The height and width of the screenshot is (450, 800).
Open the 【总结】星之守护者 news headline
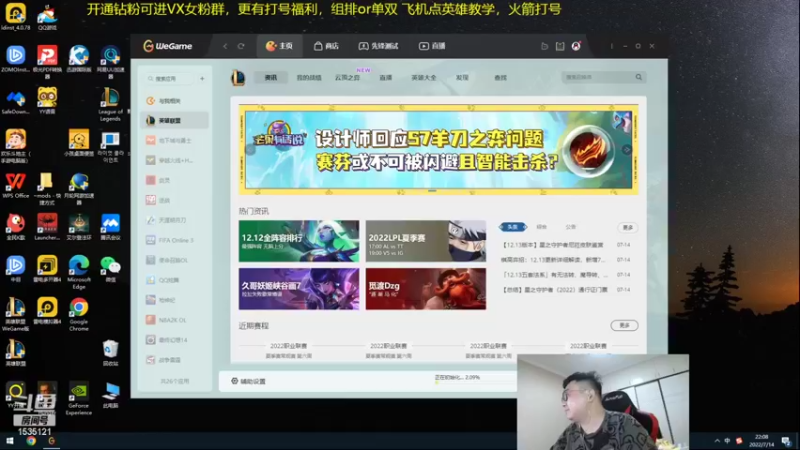[x=555, y=289]
